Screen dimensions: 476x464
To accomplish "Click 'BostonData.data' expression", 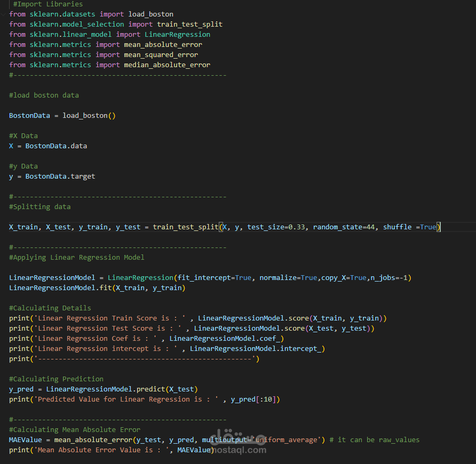I will pos(56,146).
